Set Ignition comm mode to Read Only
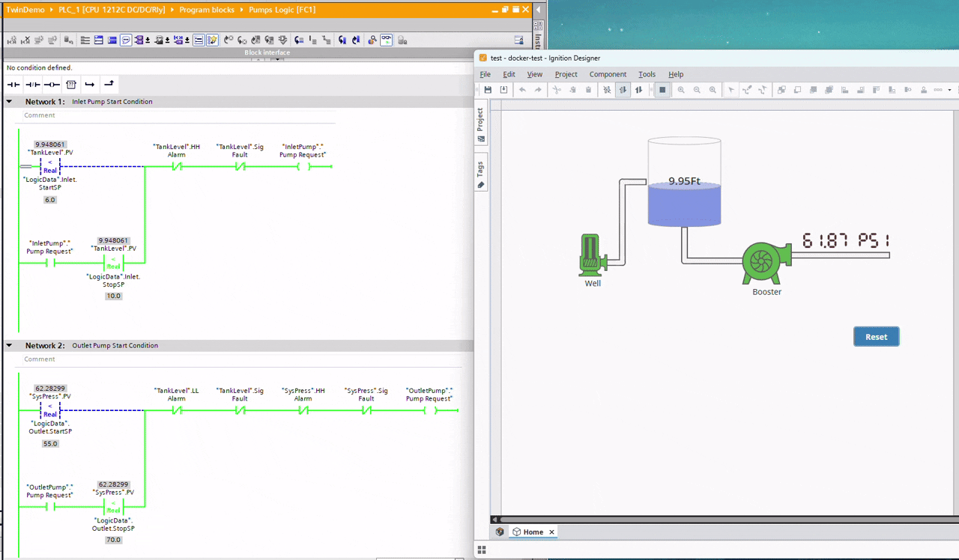Screen dimensions: 959x560 pos(623,90)
